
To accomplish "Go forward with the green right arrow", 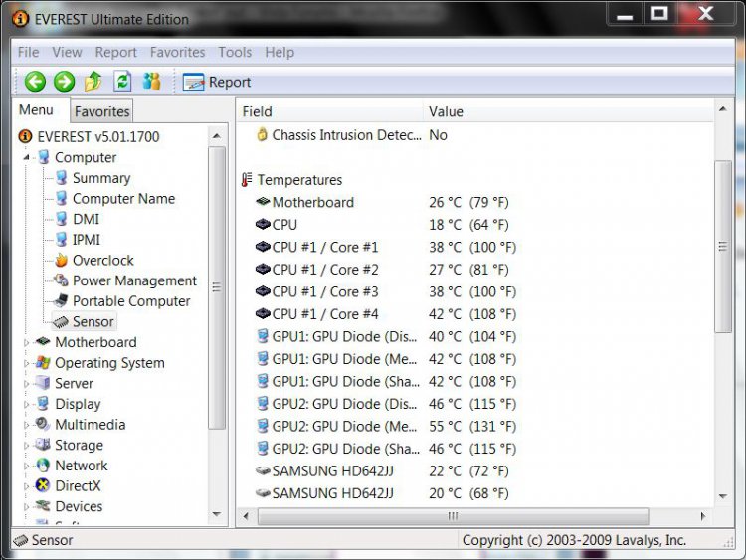I will [65, 82].
